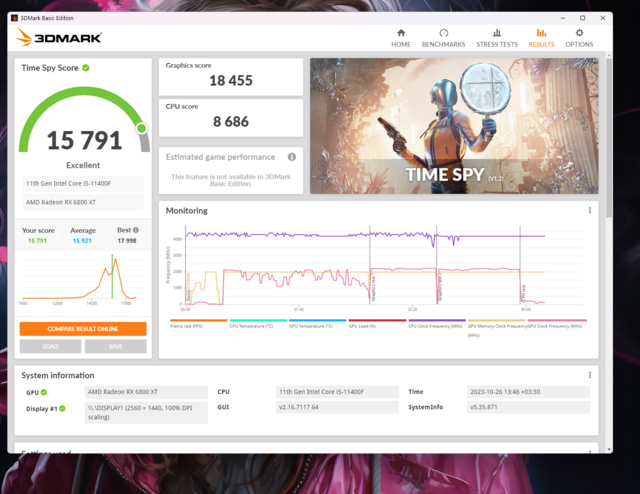Viewport: 640px width, 494px height.
Task: Click the Save button
Action: [115, 346]
